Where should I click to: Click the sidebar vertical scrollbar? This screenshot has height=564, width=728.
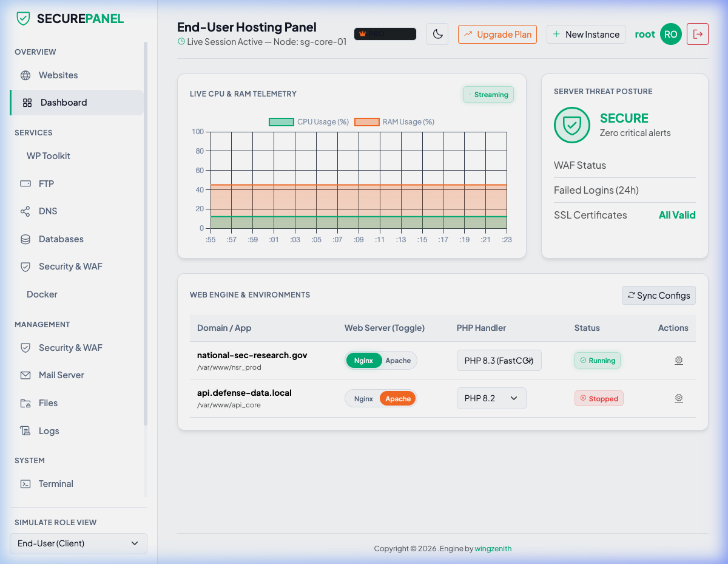[x=146, y=234]
